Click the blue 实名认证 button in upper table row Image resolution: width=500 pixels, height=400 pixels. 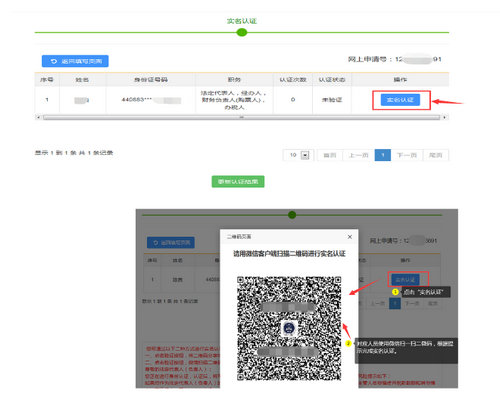(400, 100)
